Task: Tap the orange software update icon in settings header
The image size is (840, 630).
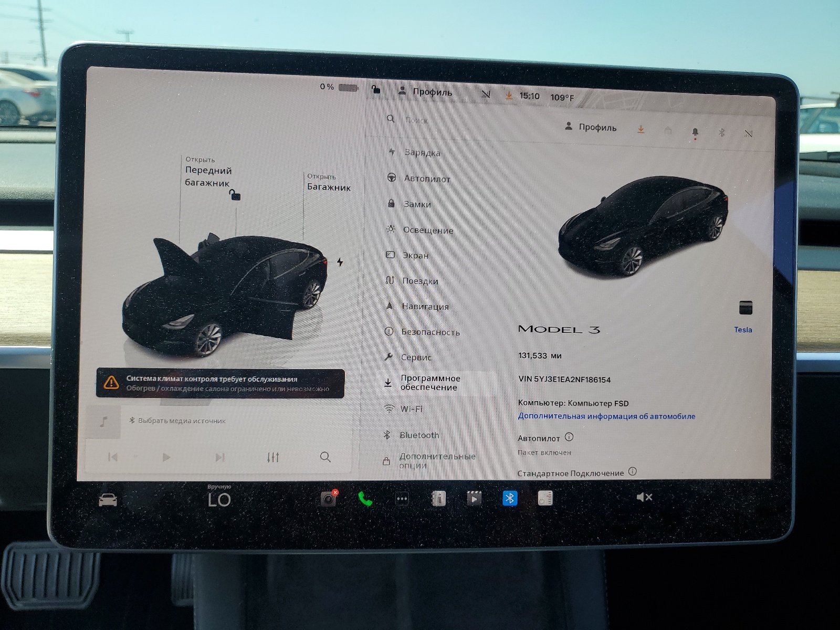Action: click(640, 129)
